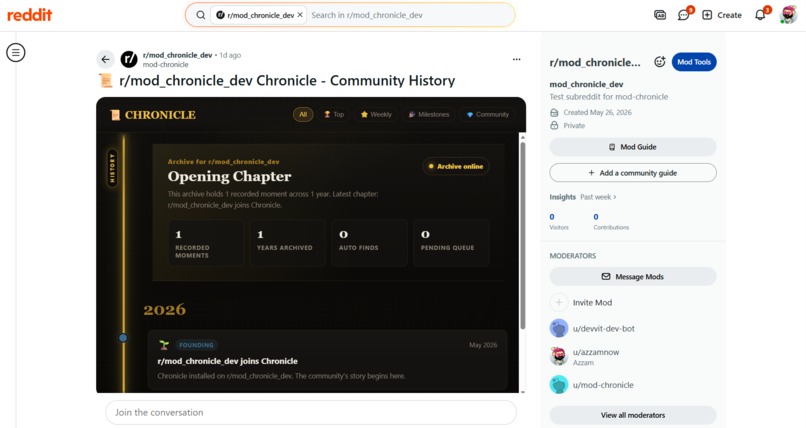The width and height of the screenshot is (806, 428).
Task: Click the search magnifier icon
Action: [200, 15]
